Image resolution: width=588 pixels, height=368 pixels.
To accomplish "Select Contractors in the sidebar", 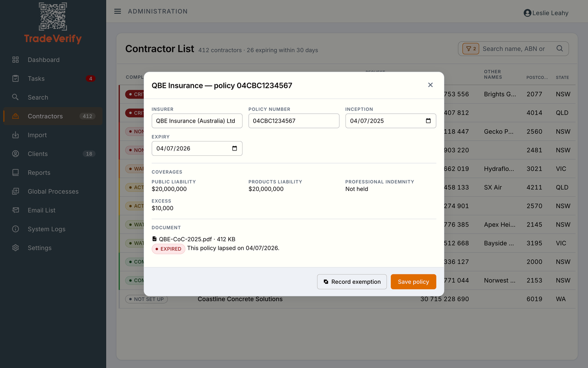I will pyautogui.click(x=53, y=116).
